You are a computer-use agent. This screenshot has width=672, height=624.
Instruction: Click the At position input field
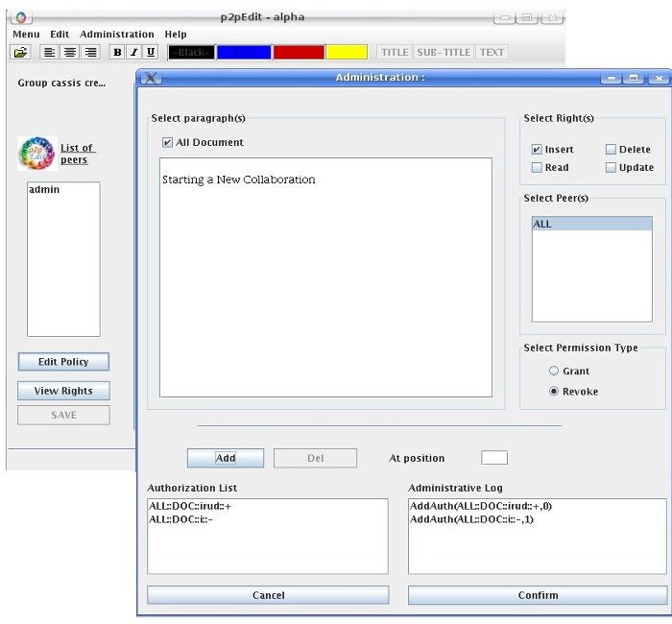[x=493, y=458]
